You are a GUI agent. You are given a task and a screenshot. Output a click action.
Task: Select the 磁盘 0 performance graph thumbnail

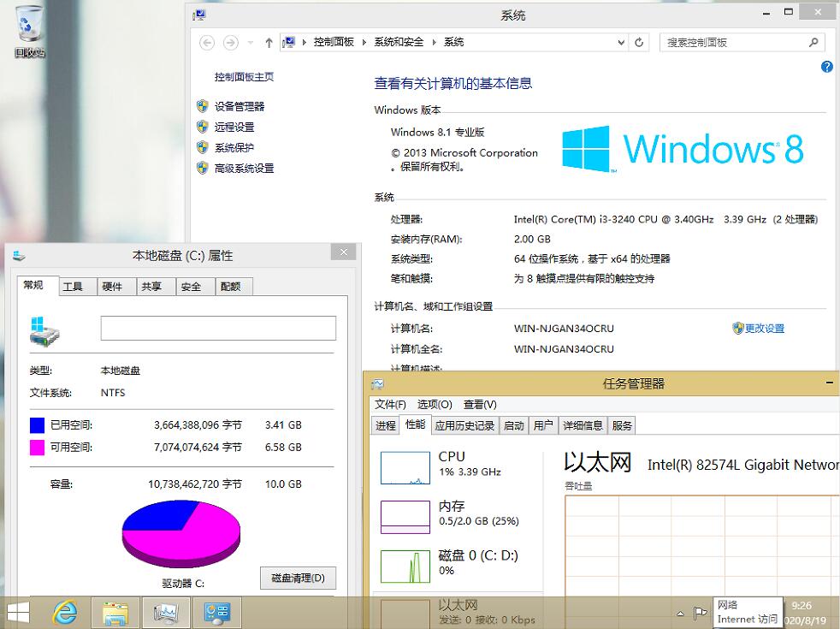(405, 567)
